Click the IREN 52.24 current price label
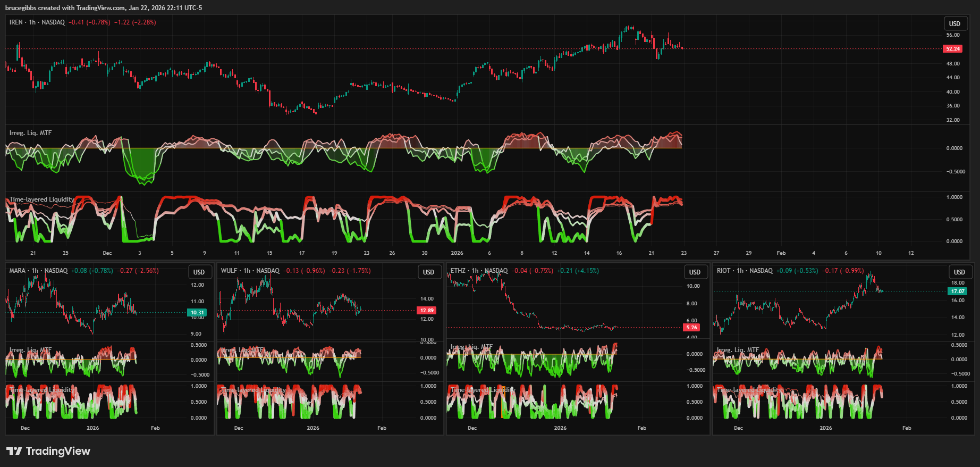The height and width of the screenshot is (467, 980). click(952, 49)
